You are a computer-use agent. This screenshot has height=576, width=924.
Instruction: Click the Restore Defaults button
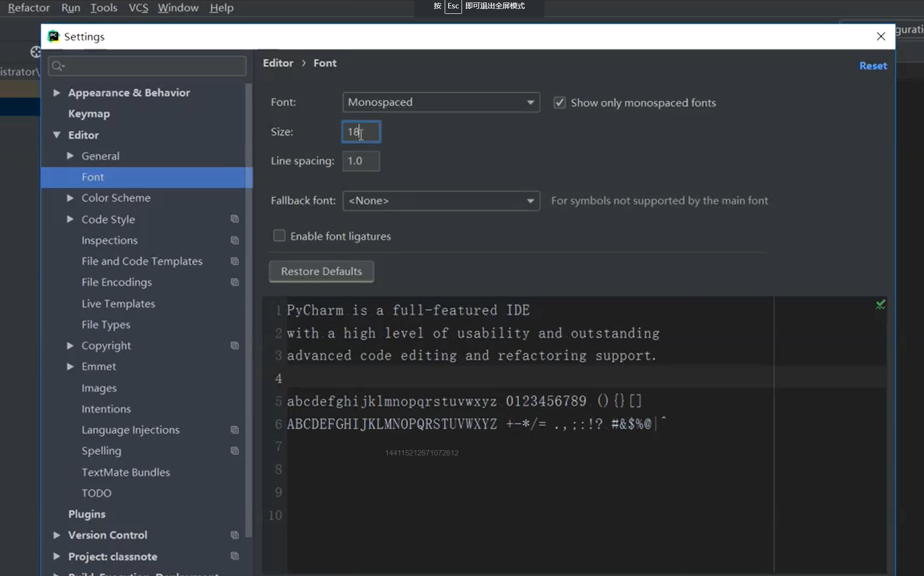(321, 271)
